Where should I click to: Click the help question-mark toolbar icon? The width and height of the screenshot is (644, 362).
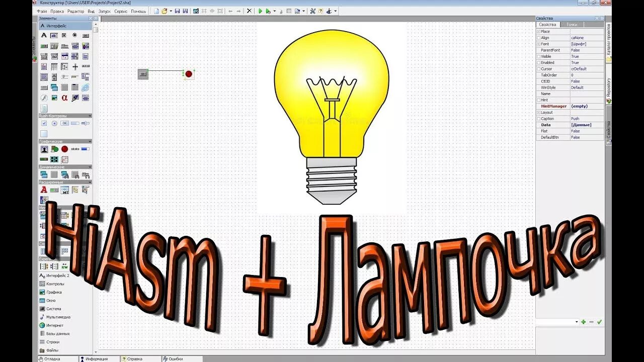coord(320,11)
